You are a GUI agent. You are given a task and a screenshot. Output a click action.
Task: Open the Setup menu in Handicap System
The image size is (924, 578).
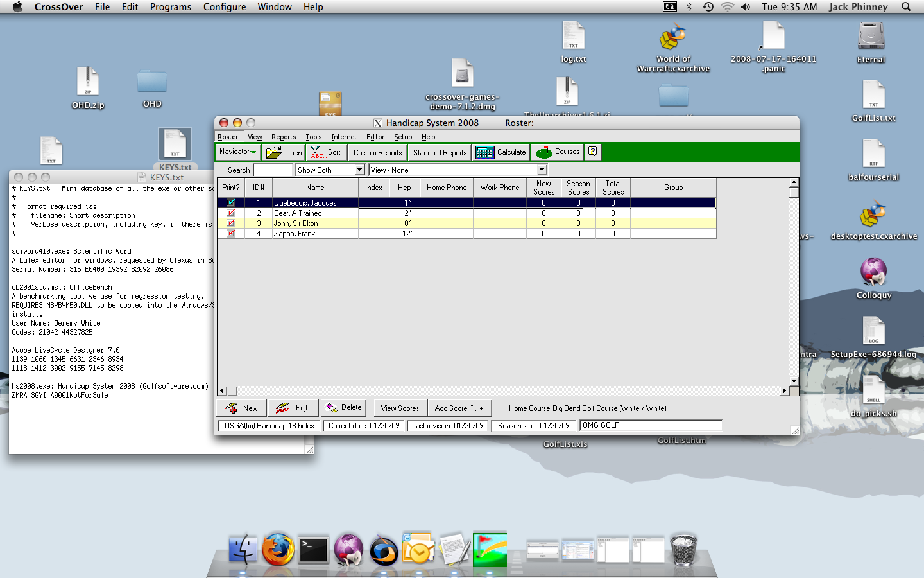[403, 137]
